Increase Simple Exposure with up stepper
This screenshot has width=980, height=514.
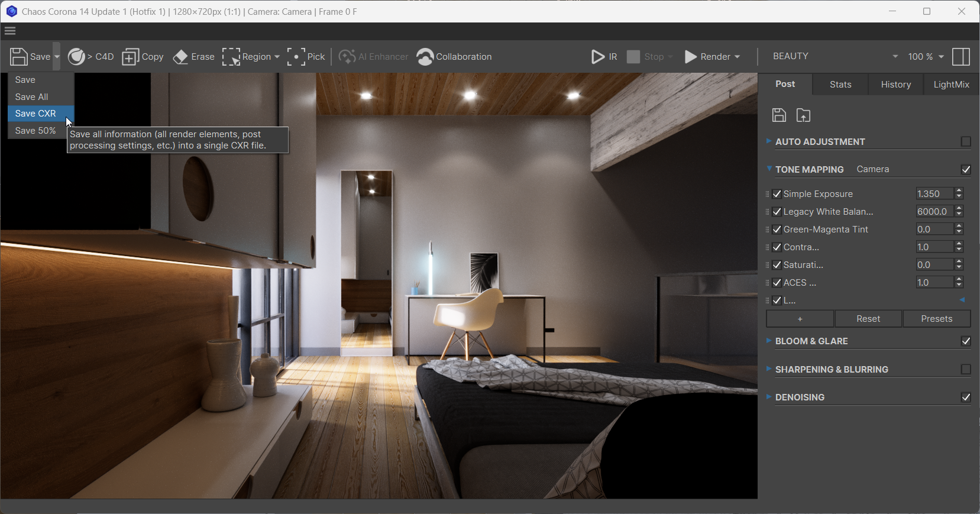point(959,191)
